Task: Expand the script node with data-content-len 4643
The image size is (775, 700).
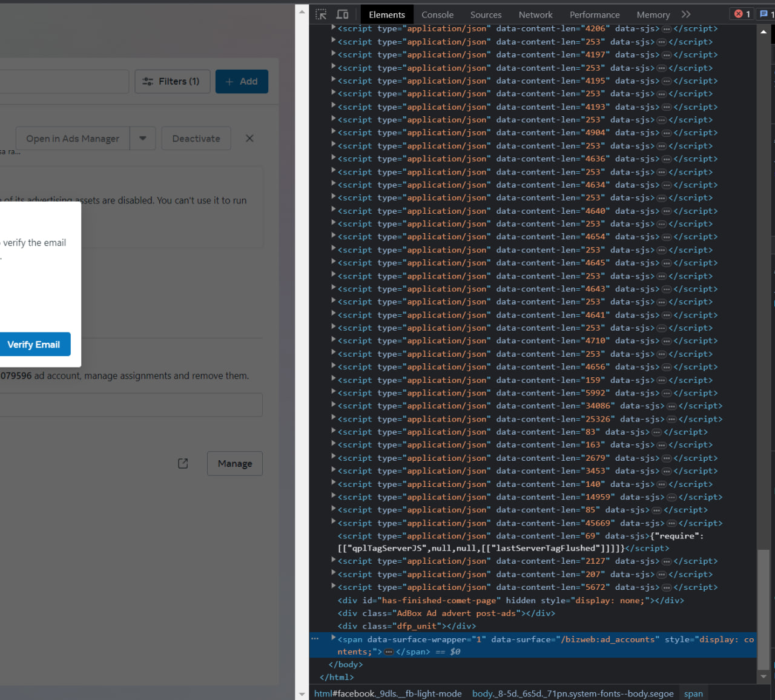Action: pyautogui.click(x=333, y=288)
